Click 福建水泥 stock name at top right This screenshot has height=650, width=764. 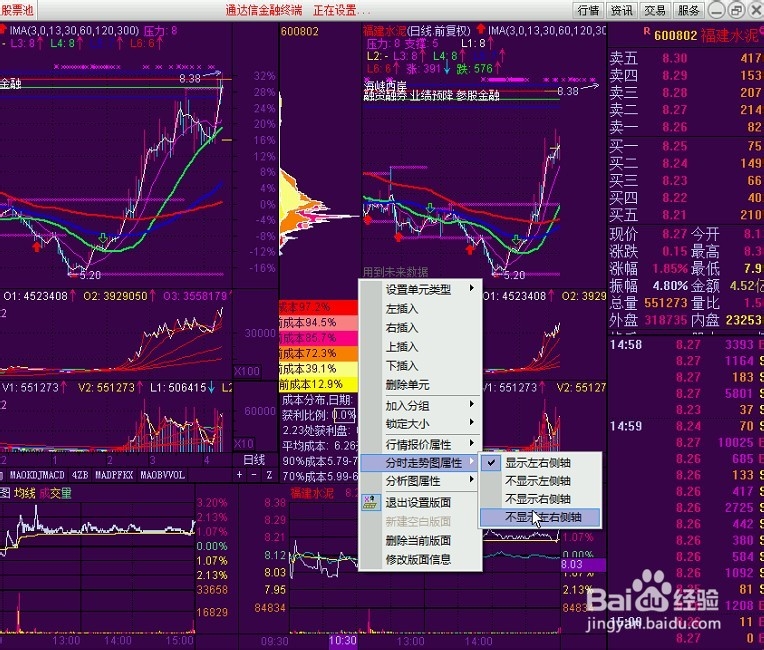coord(731,35)
